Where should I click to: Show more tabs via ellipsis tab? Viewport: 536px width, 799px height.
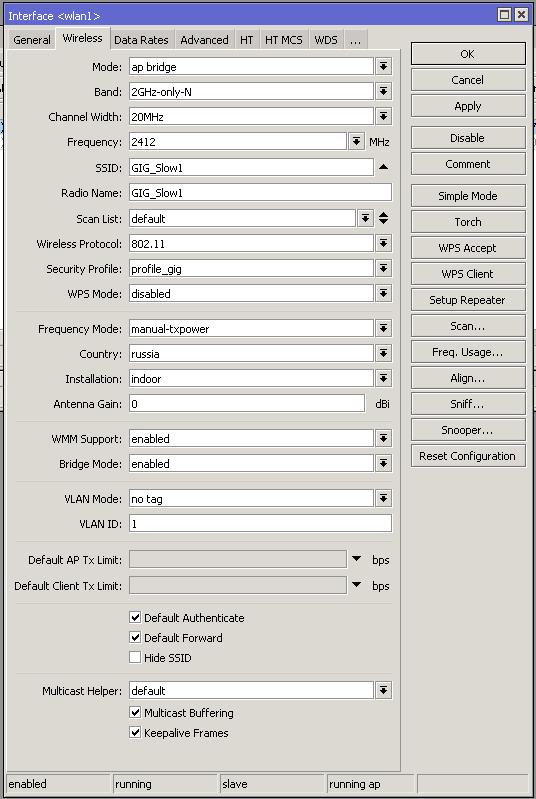[x=356, y=40]
